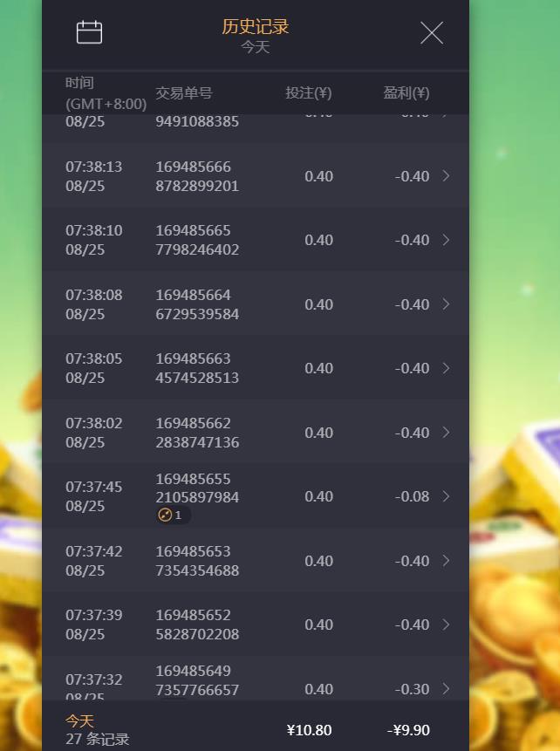Image resolution: width=560 pixels, height=751 pixels.
Task: Close the history records panel
Action: [432, 32]
